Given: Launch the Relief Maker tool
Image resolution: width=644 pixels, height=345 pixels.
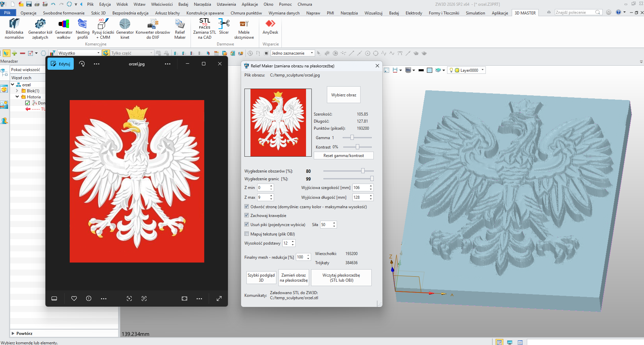Looking at the screenshot, I should click(180, 29).
